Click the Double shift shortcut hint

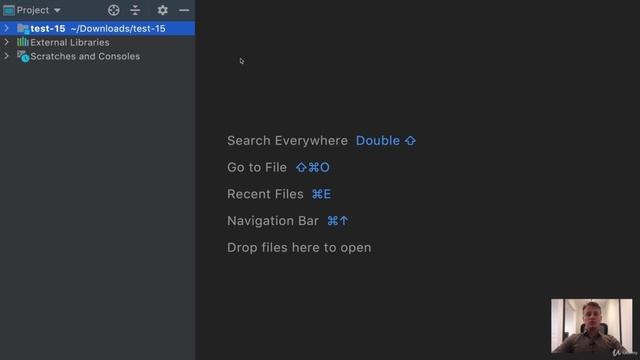click(x=386, y=140)
